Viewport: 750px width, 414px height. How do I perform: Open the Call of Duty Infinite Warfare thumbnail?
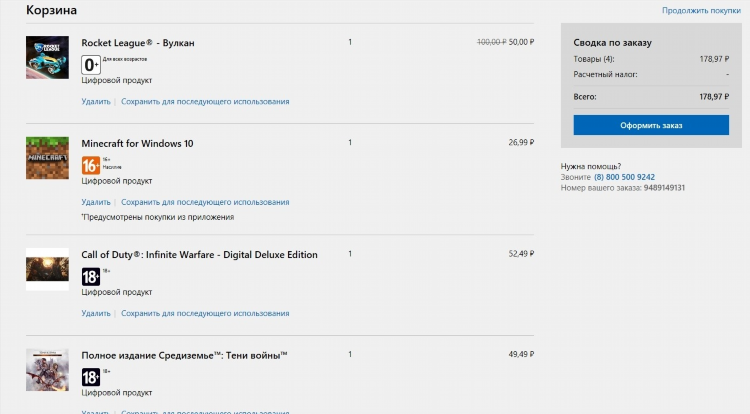pos(47,269)
